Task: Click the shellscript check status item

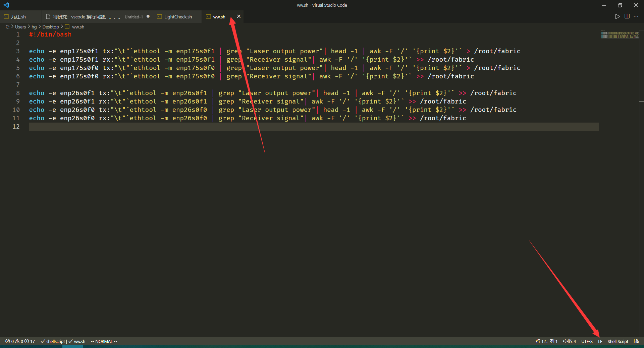Action: pyautogui.click(x=53, y=341)
